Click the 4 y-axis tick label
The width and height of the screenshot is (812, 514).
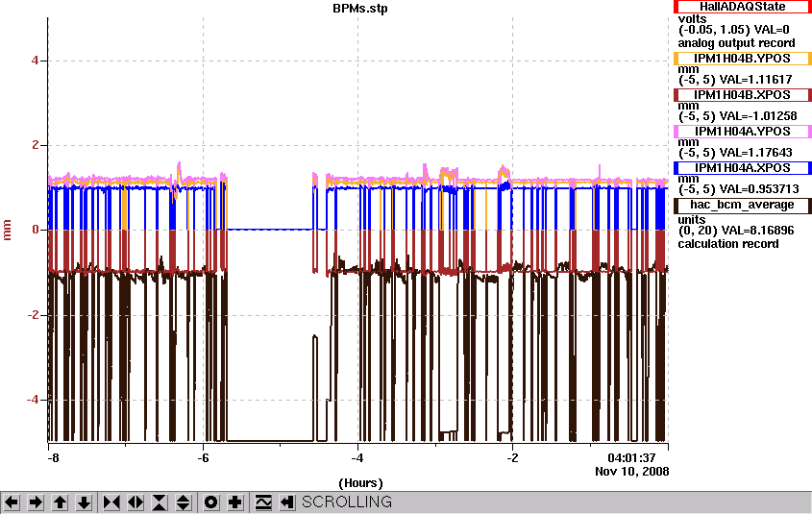(x=36, y=61)
